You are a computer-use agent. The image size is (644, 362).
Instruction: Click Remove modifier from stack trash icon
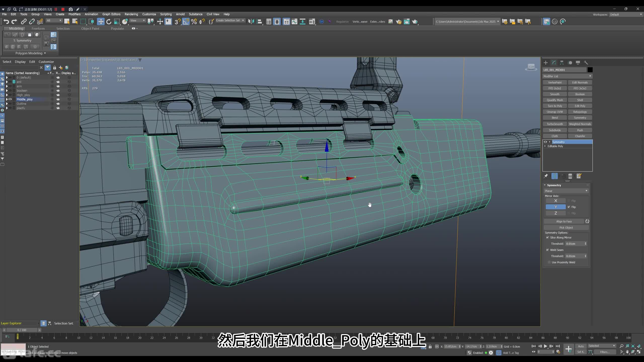click(x=570, y=176)
